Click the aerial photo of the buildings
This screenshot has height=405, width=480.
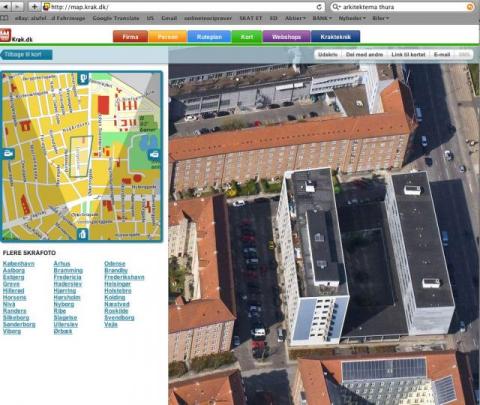click(324, 233)
